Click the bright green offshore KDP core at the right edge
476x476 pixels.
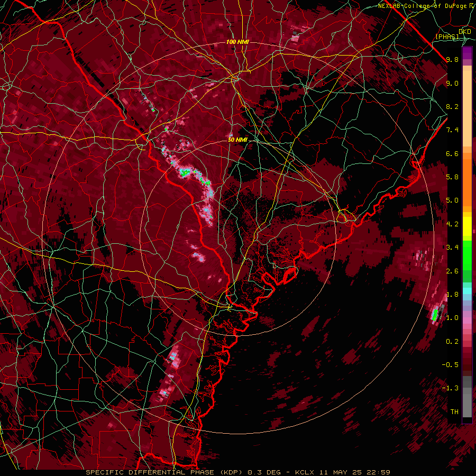[435, 314]
